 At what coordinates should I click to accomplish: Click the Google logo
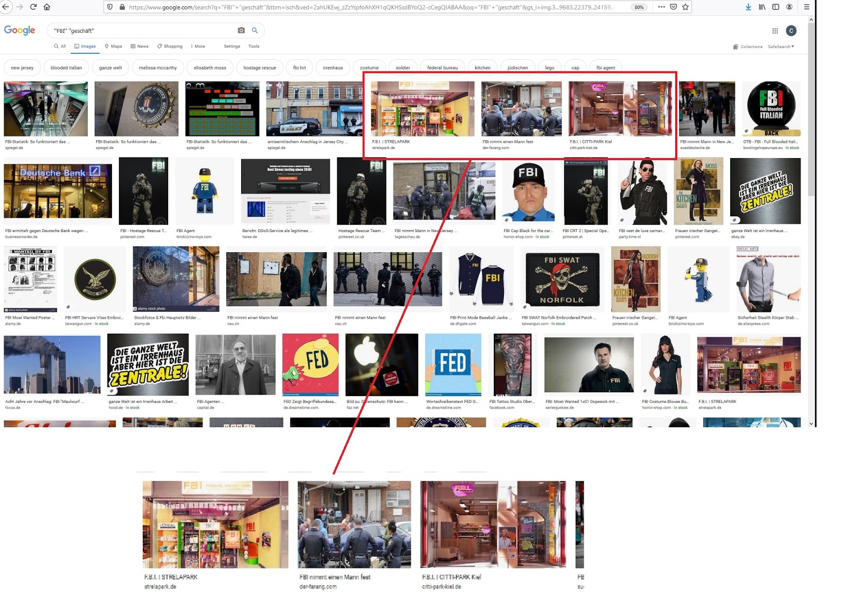(20, 30)
